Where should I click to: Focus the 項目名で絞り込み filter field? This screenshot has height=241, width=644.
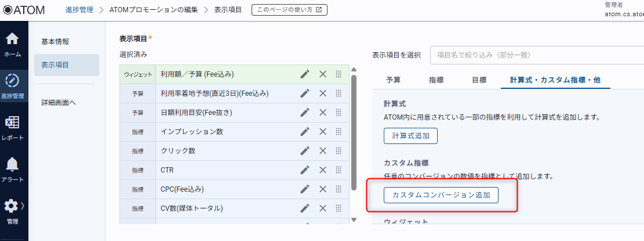536,55
